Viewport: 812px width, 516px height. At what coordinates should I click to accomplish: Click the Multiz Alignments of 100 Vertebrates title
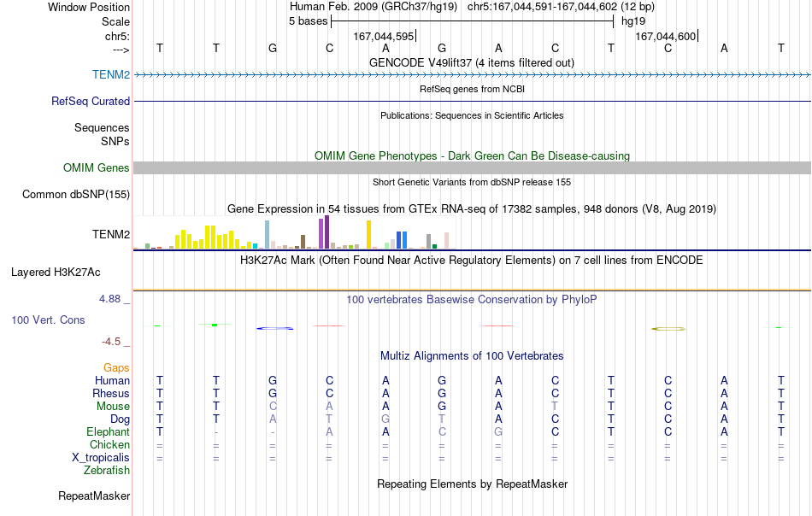point(472,355)
